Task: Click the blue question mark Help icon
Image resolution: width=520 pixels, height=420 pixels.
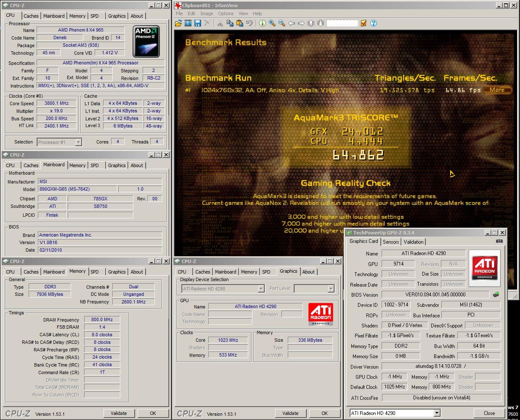Action: pyautogui.click(x=374, y=23)
